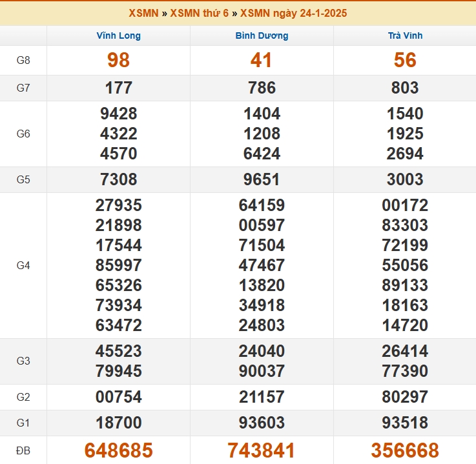Select the G1 row label
Viewport: 476px width, 464px height.
[x=23, y=423]
